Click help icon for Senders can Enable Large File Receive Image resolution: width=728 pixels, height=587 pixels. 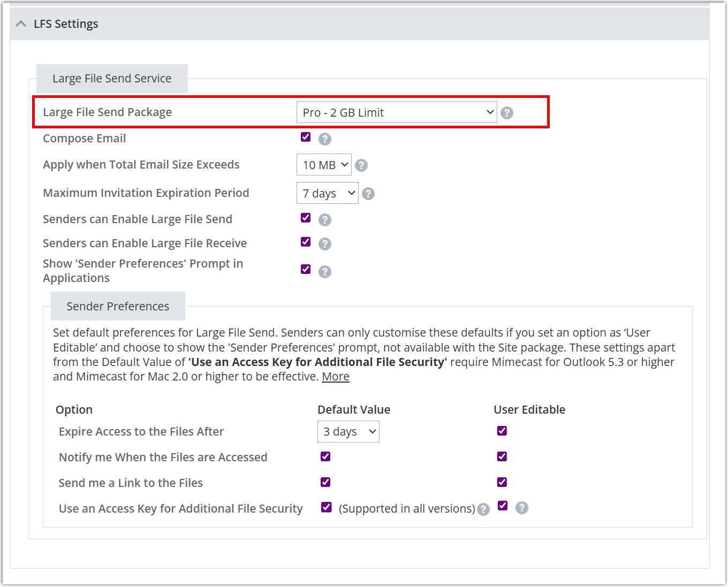pos(325,244)
